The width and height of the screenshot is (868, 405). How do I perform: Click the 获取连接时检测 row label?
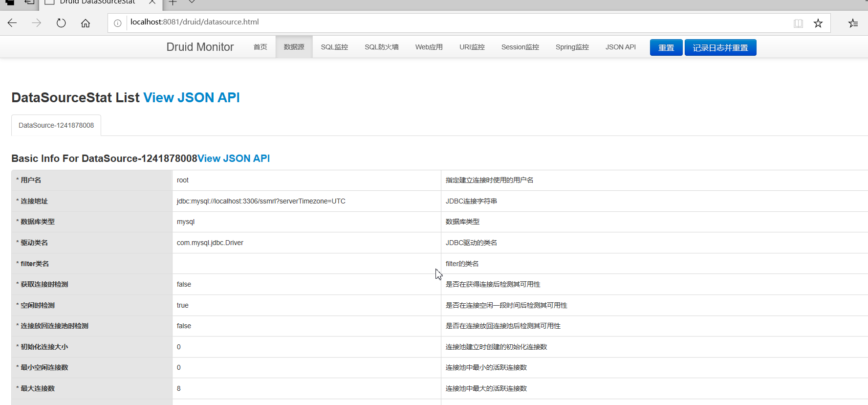tap(44, 284)
